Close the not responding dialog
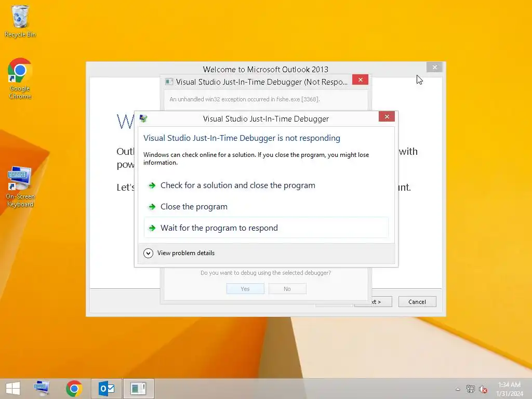 (x=387, y=117)
